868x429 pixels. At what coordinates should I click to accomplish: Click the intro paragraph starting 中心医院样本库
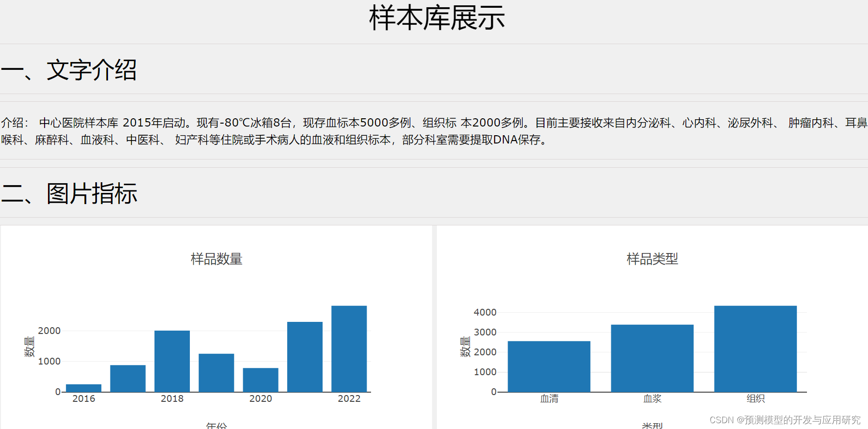point(434,131)
